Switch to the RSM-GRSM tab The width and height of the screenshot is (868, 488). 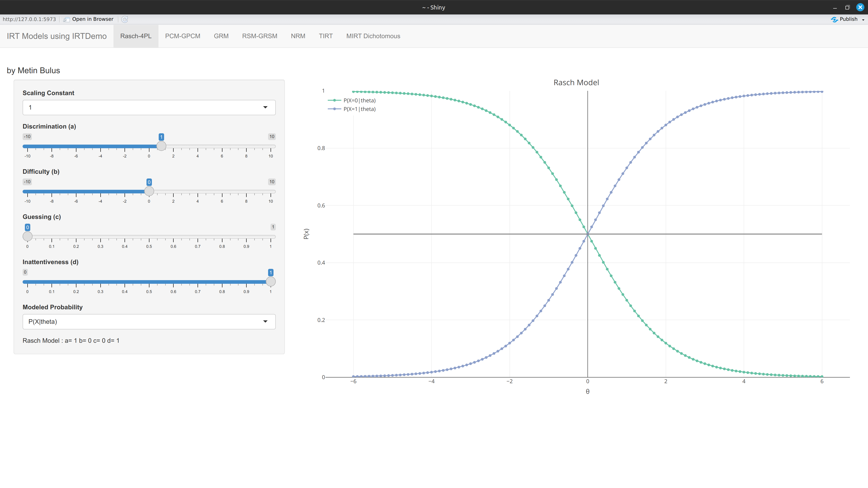pyautogui.click(x=259, y=36)
